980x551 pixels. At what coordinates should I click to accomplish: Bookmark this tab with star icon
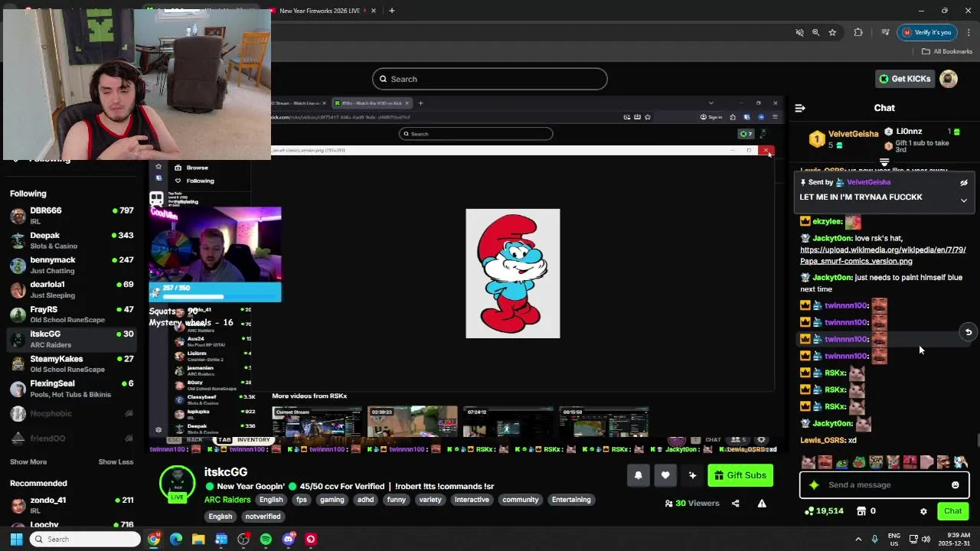pos(832,32)
